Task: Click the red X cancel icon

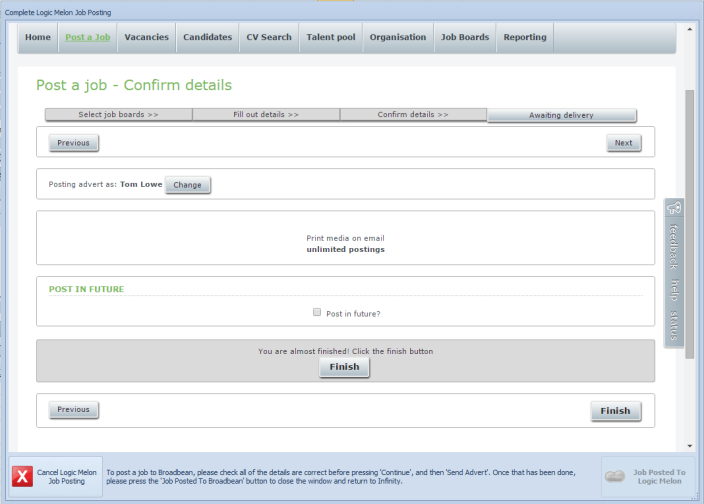Action: pyautogui.click(x=22, y=477)
